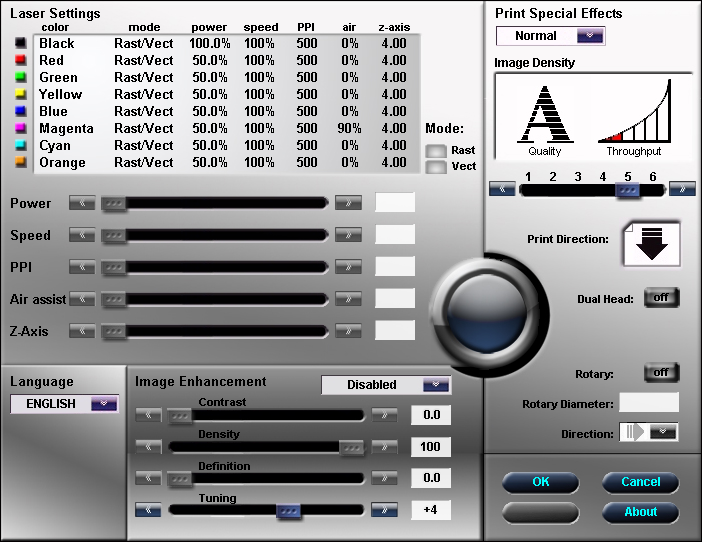Click the Image Density right arrow
Image resolution: width=702 pixels, height=542 pixels.
click(x=682, y=188)
